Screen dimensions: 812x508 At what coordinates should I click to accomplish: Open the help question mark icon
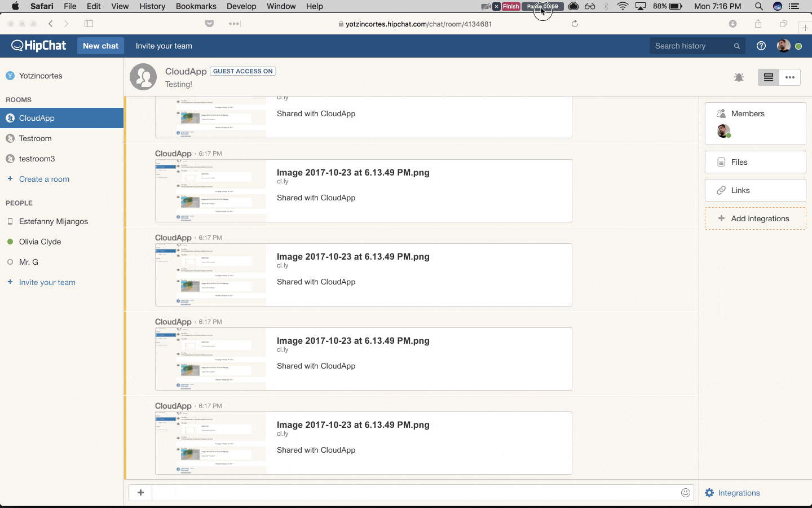point(761,46)
